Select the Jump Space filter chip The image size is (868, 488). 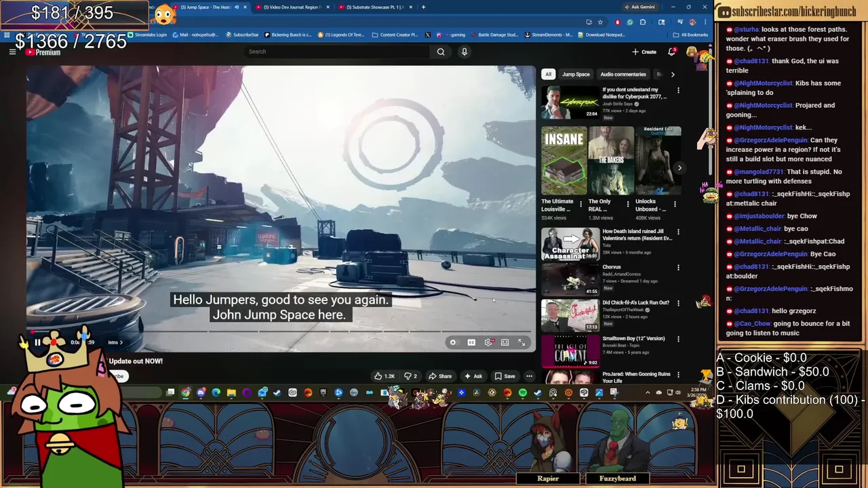point(576,74)
